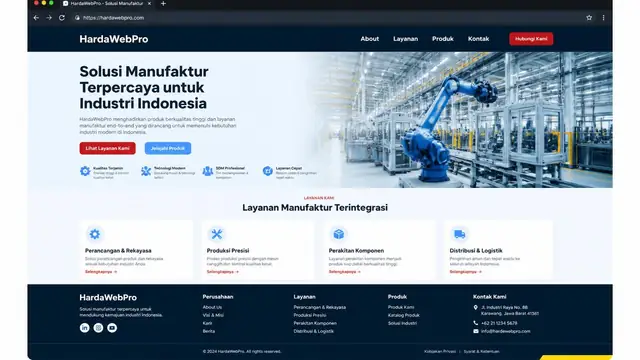Open footer Produk Kami link
The height and width of the screenshot is (360, 640).
click(x=401, y=307)
